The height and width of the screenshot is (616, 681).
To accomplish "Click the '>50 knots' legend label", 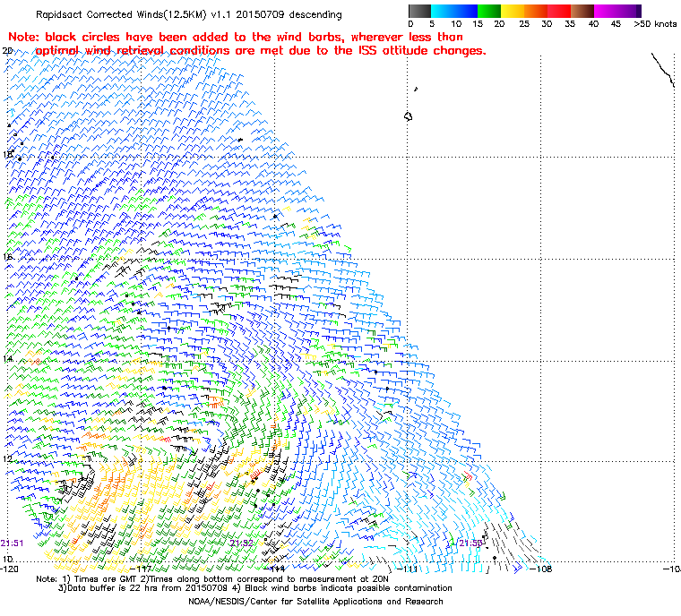I will coord(655,24).
